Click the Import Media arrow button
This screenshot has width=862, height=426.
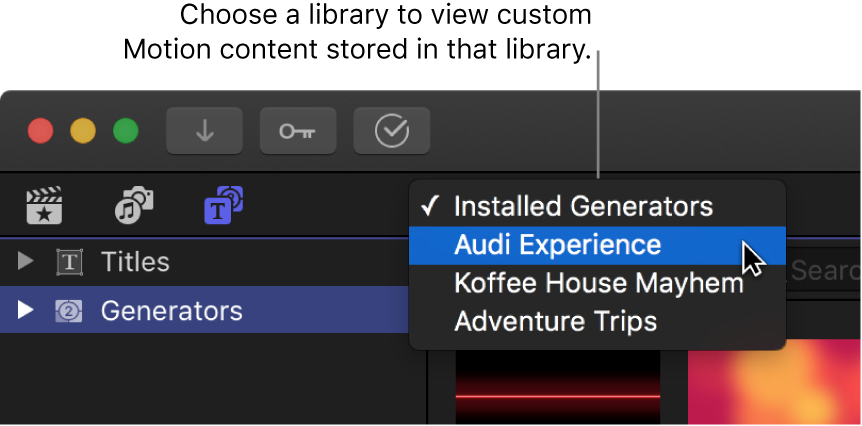click(204, 131)
